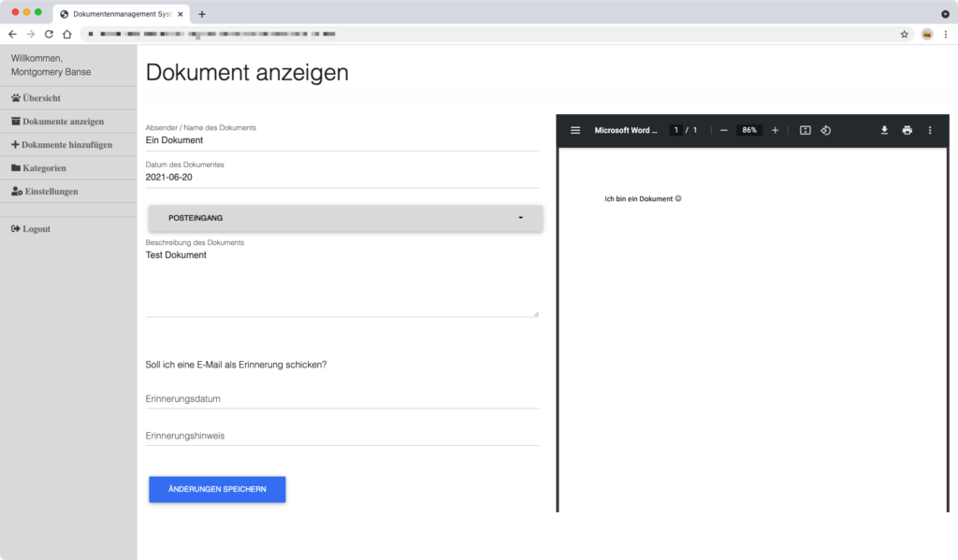This screenshot has height=560, width=958.
Task: Focus the Erinnerungshinweis text field
Action: (x=341, y=436)
